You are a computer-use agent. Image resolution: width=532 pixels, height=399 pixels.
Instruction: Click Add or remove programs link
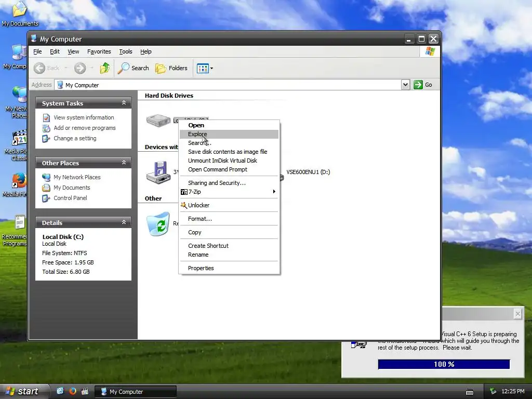(x=85, y=128)
